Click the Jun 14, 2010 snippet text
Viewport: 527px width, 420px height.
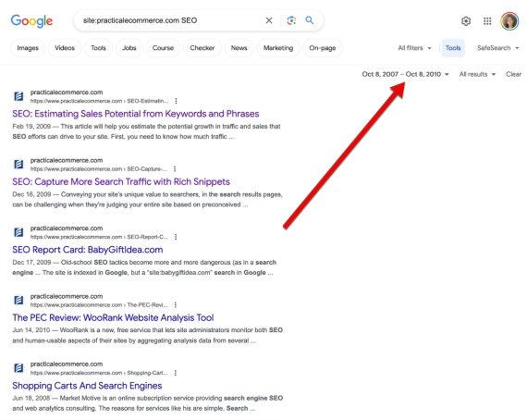pyautogui.click(x=148, y=335)
